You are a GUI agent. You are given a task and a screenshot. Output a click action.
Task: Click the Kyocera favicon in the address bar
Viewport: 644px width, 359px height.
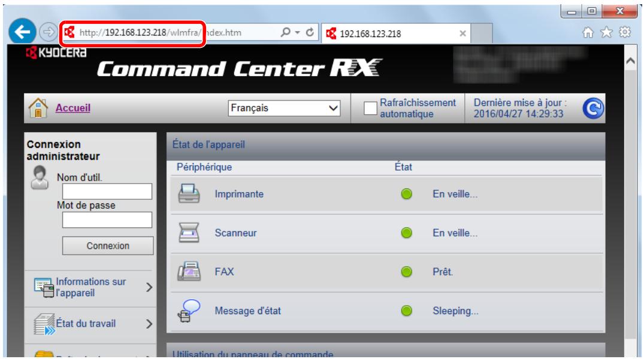coord(69,32)
